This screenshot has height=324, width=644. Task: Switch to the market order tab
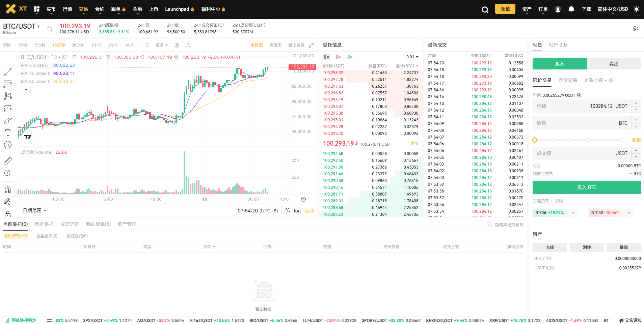[x=568, y=80]
